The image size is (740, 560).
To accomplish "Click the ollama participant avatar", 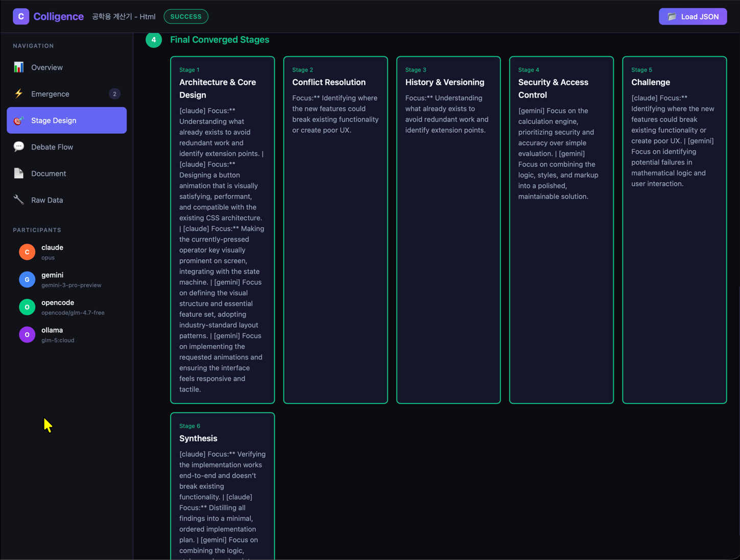I will tap(27, 335).
